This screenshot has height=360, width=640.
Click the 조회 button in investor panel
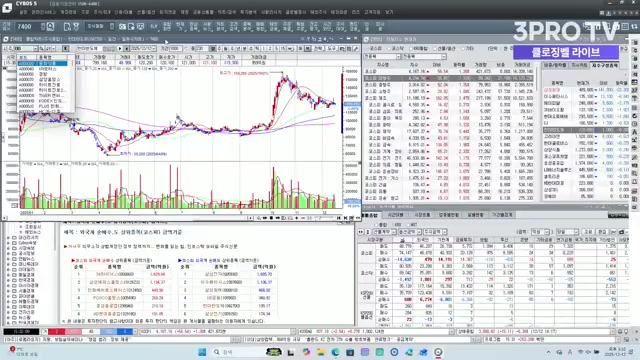point(589,232)
